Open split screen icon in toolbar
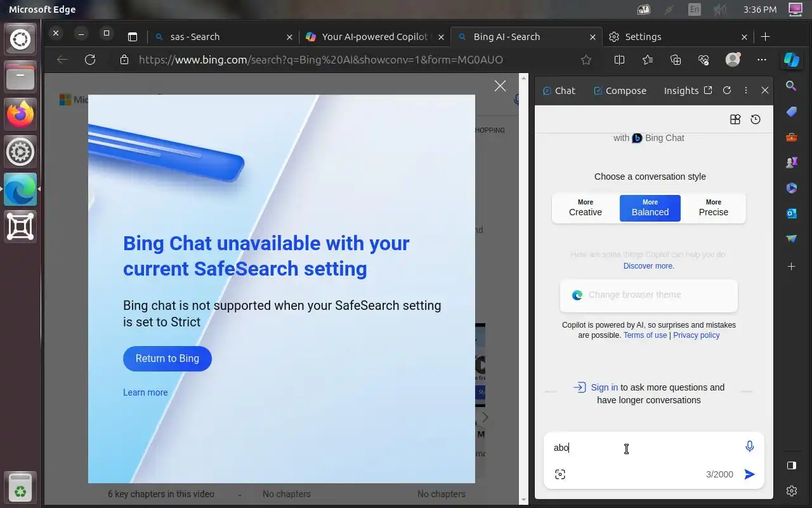The height and width of the screenshot is (508, 812). [620, 60]
